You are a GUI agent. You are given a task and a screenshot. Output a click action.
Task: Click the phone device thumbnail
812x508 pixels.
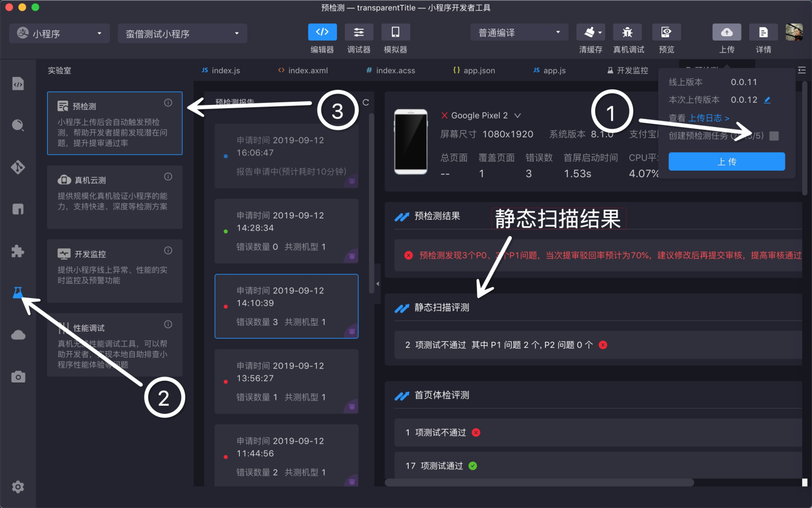tap(411, 142)
